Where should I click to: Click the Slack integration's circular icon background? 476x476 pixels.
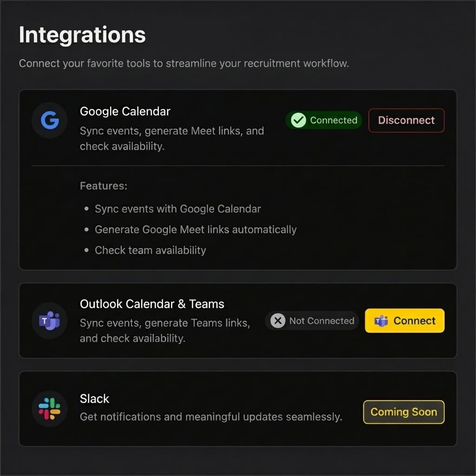[x=49, y=409]
